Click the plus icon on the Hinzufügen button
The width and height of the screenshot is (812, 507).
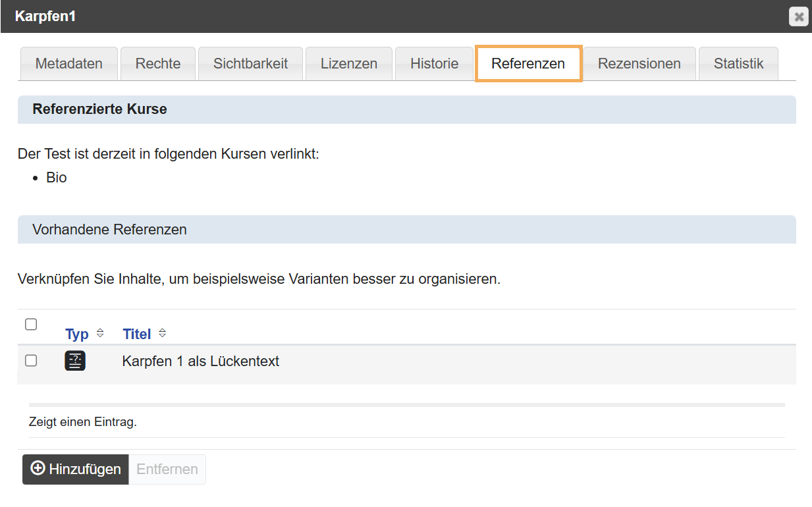[37, 469]
